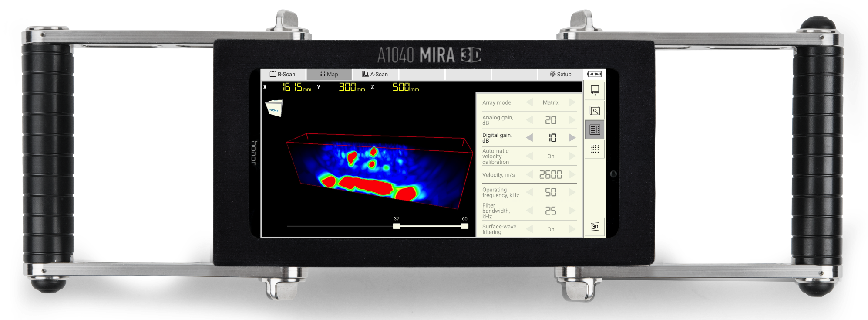Click the Surface-wave filtering "On" value

click(551, 229)
